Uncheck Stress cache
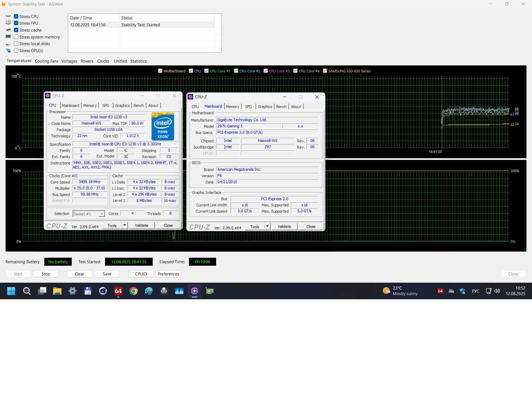 (16, 30)
